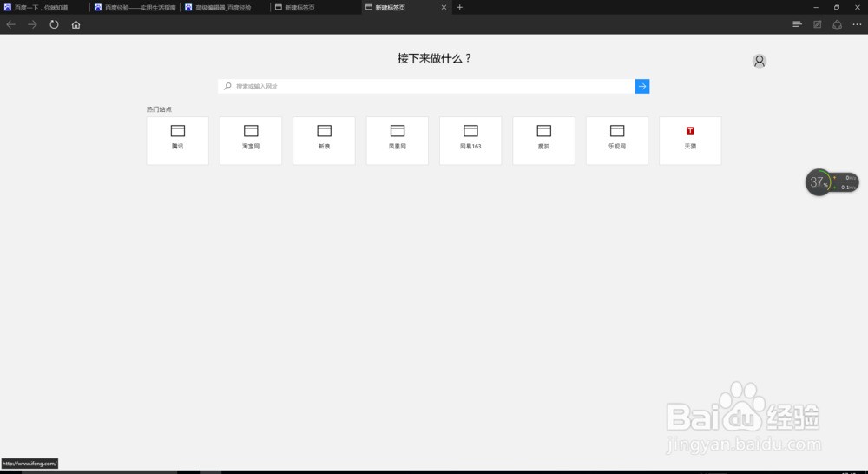Click the search magnifier icon
868x474 pixels.
(x=227, y=87)
